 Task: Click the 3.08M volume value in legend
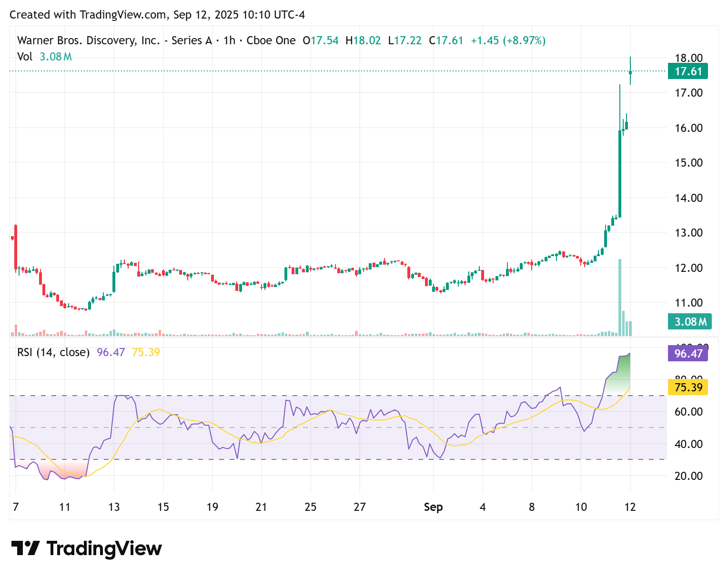click(56, 57)
